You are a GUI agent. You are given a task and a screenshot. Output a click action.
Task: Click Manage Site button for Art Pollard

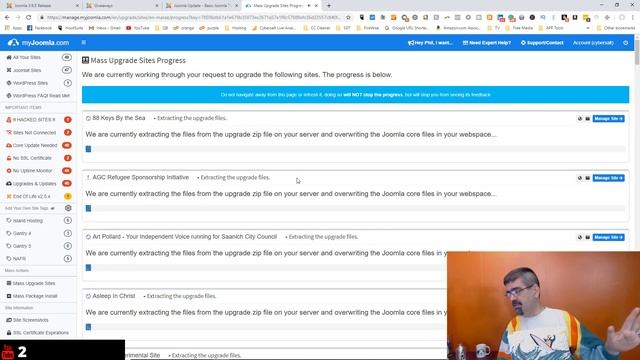coord(608,237)
